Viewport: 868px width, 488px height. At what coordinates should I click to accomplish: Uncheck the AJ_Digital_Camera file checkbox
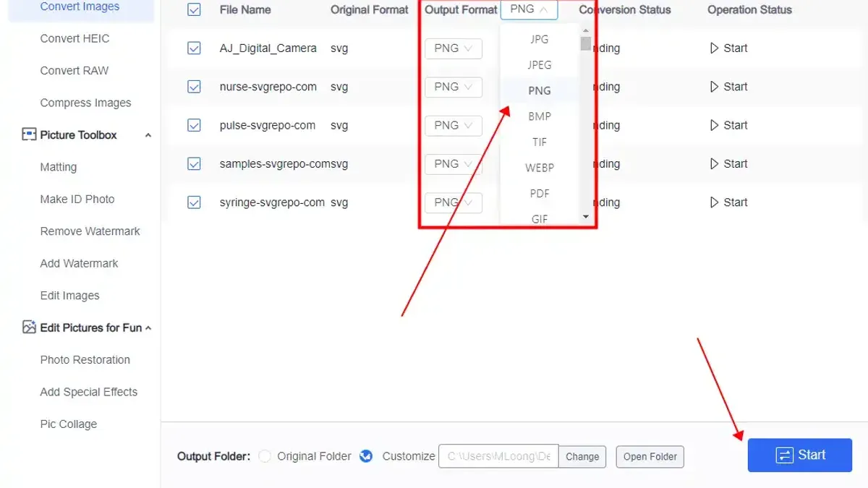tap(194, 48)
